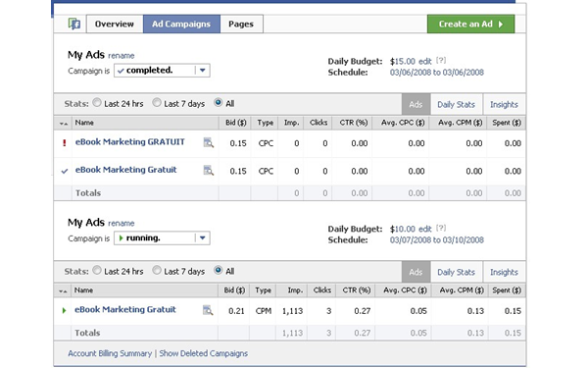Screen dimensions: 588x368
Task: Select Last 24 hrs for running campaign
Action: click(x=97, y=270)
